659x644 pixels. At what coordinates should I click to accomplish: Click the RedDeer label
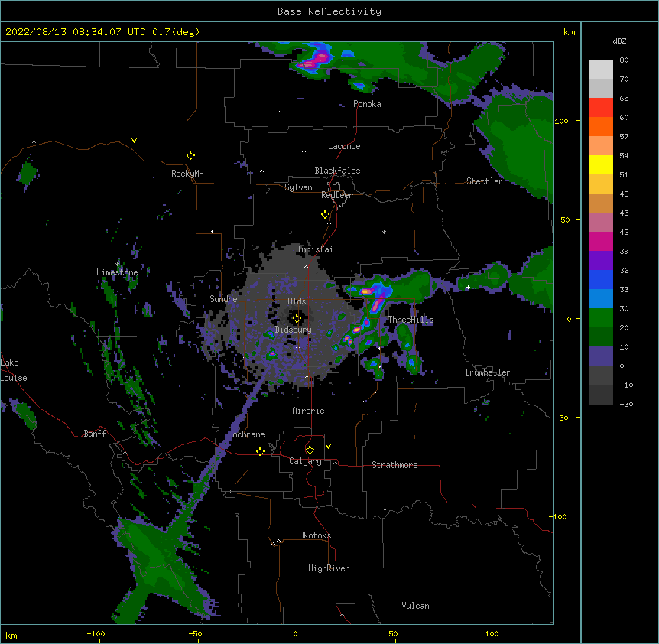pos(336,195)
